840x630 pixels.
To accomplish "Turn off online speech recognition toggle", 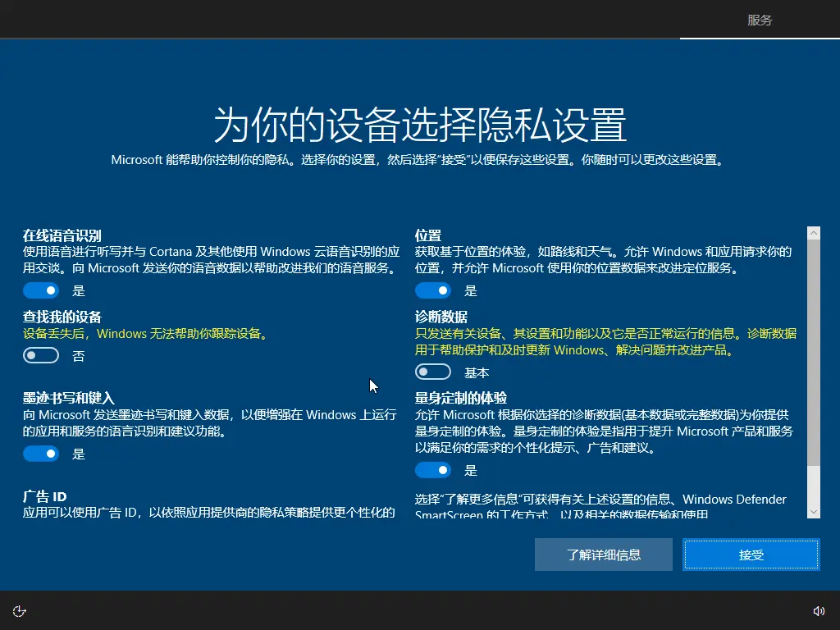I will pos(41,290).
